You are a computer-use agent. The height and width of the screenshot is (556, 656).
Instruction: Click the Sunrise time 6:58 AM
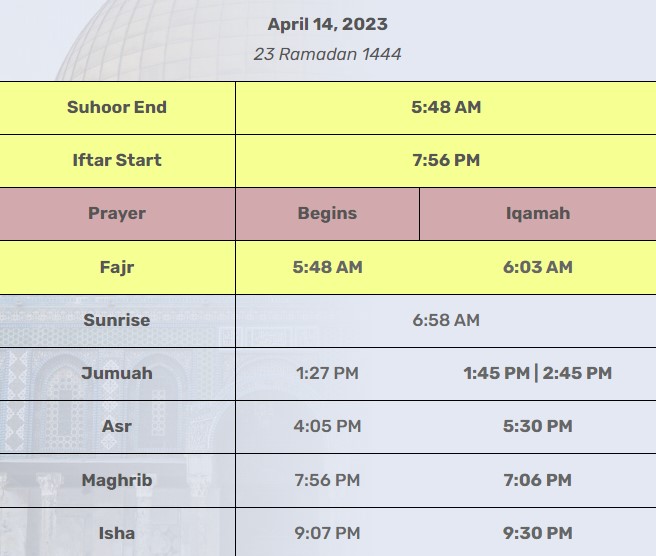click(446, 320)
